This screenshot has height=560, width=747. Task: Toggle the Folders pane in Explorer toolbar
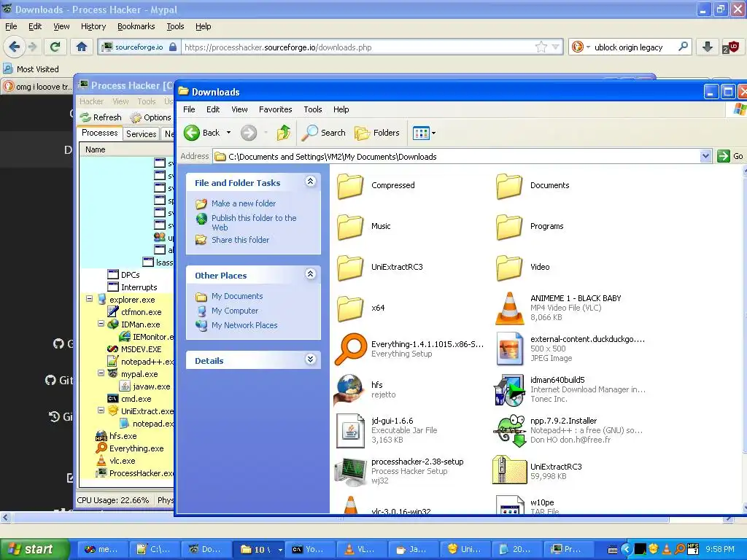[x=377, y=133]
